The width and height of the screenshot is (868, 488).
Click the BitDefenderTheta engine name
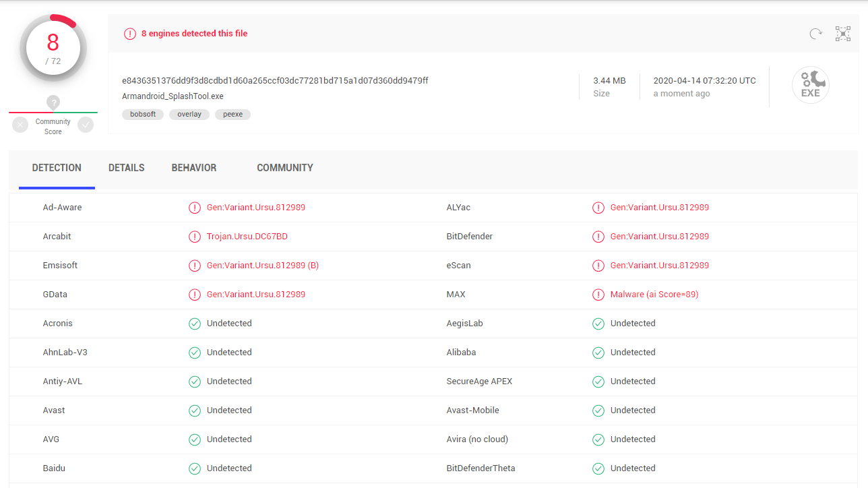click(481, 468)
